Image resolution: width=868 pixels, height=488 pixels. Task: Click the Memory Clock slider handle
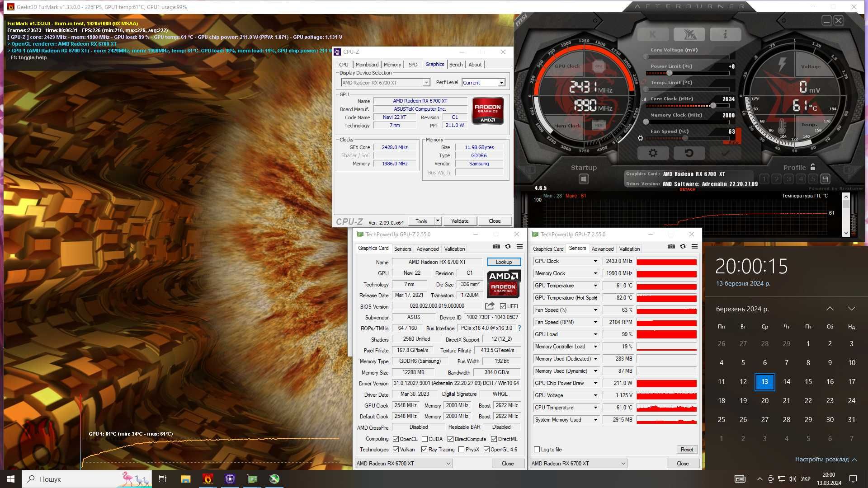point(646,122)
